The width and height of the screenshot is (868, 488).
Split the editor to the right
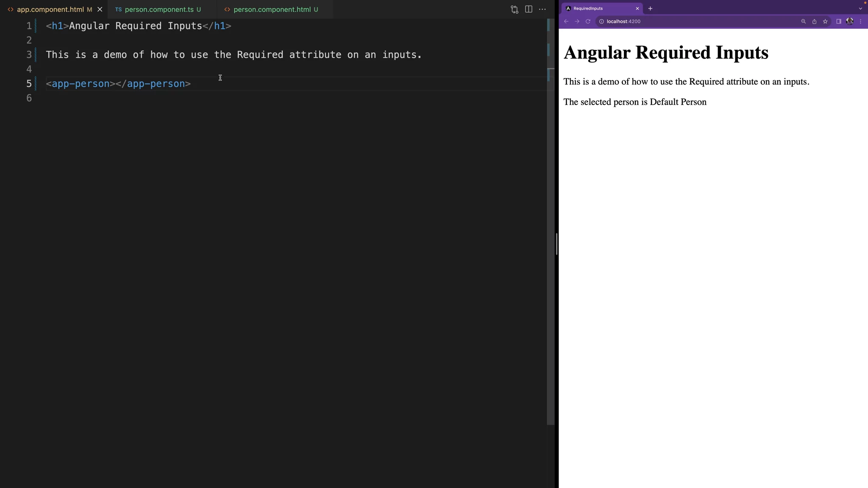pos(529,9)
